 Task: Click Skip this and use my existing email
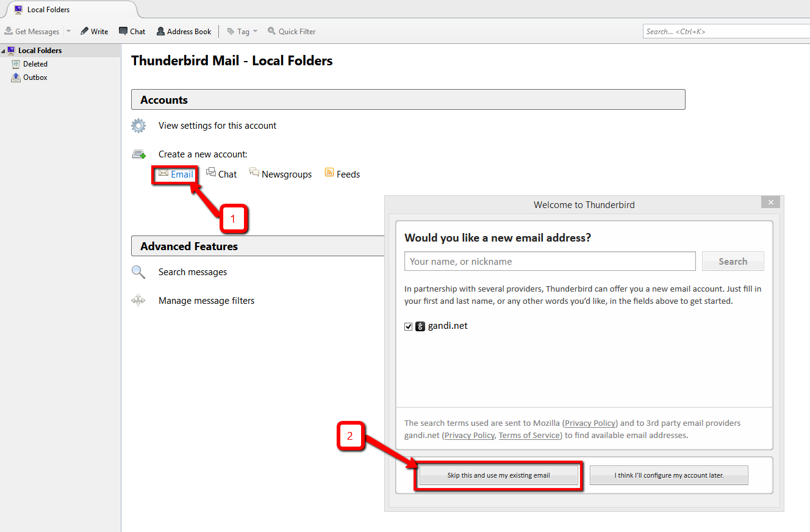point(498,475)
